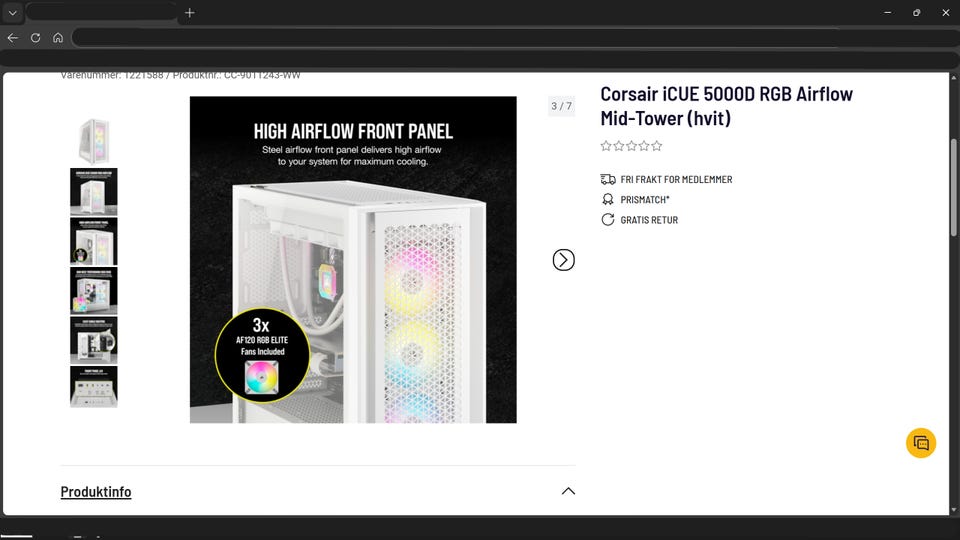Image resolution: width=960 pixels, height=540 pixels.
Task: Go to browser home icon
Action: pos(58,38)
